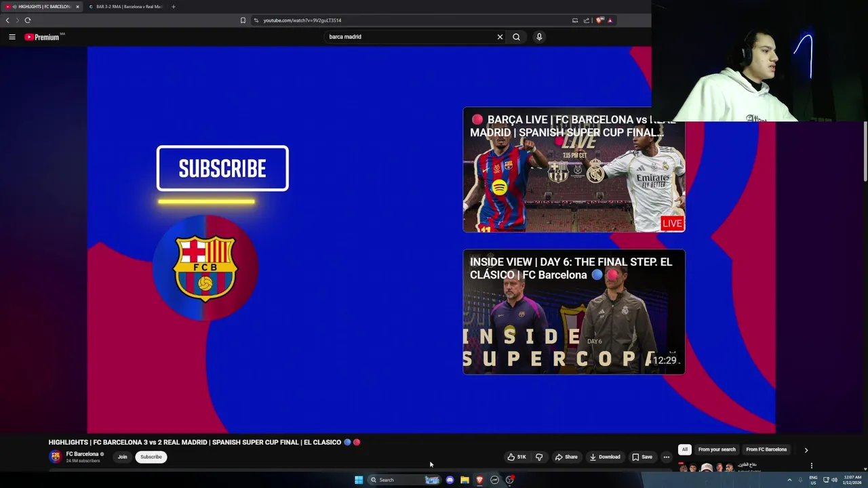Screen dimensions: 868x488
Task: Open the ENG US language indicator
Action: (x=813, y=480)
